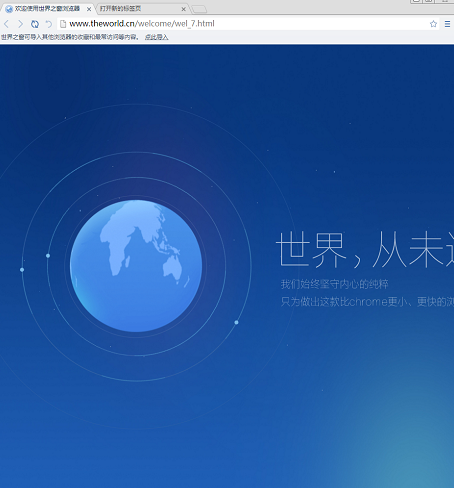Click the 只为做出这款比chrome更小 text line

pos(367,302)
